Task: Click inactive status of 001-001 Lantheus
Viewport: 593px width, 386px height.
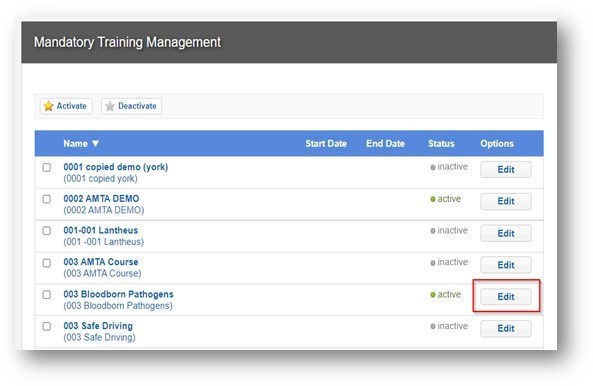Action: [x=449, y=231]
